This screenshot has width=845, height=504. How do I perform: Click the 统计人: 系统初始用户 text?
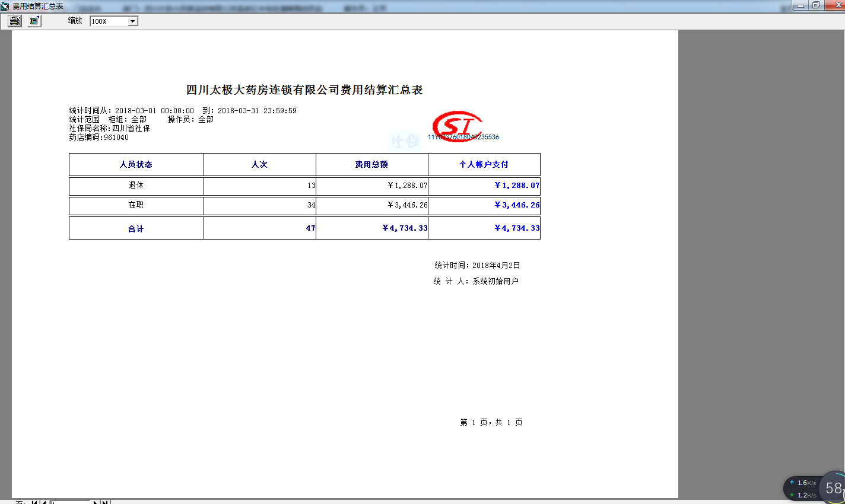[x=476, y=282]
